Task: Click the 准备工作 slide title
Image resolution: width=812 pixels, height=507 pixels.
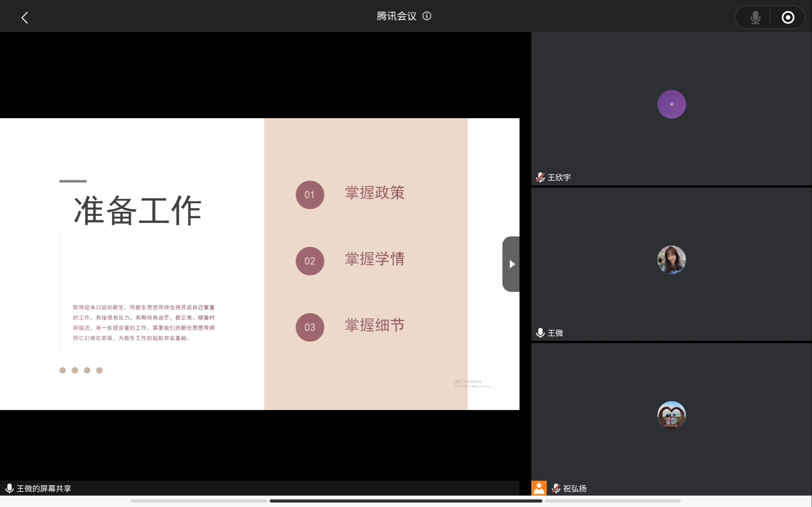Action: tap(138, 210)
